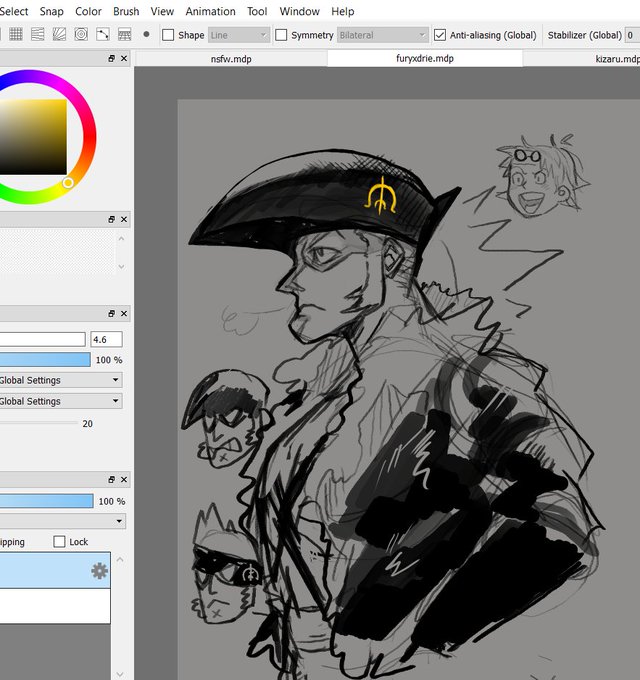Select the highlighted active layer row
The height and width of the screenshot is (680, 640).
pos(55,570)
